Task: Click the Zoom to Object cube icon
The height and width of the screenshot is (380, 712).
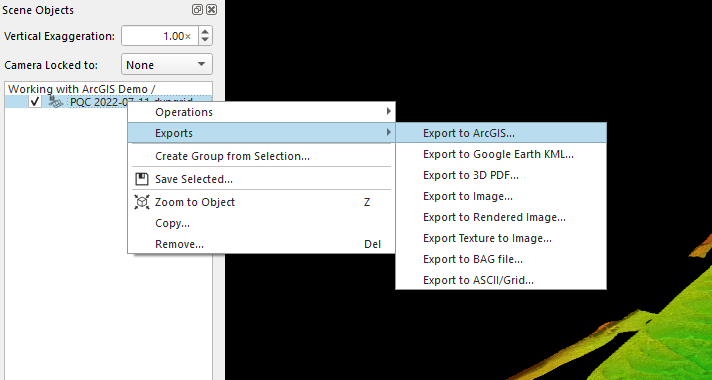Action: tap(142, 202)
